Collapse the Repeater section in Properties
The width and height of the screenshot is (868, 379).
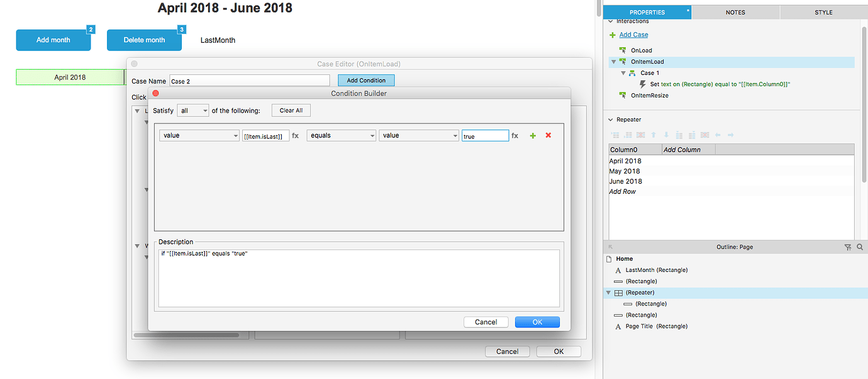coord(610,120)
